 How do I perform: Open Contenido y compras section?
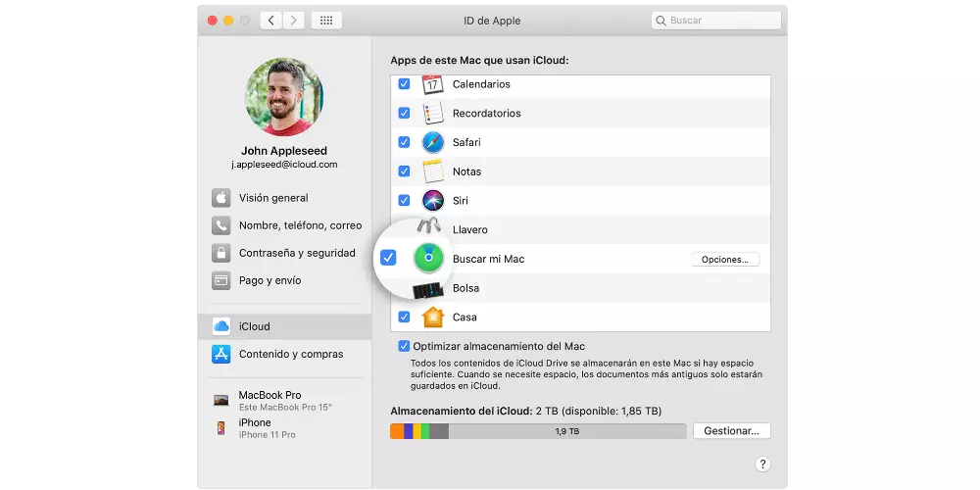[x=285, y=354]
